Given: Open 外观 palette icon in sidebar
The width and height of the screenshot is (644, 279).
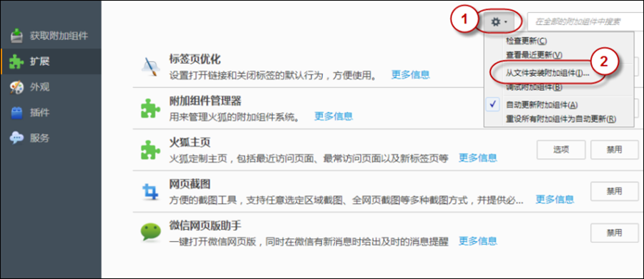Looking at the screenshot, I should (16, 87).
